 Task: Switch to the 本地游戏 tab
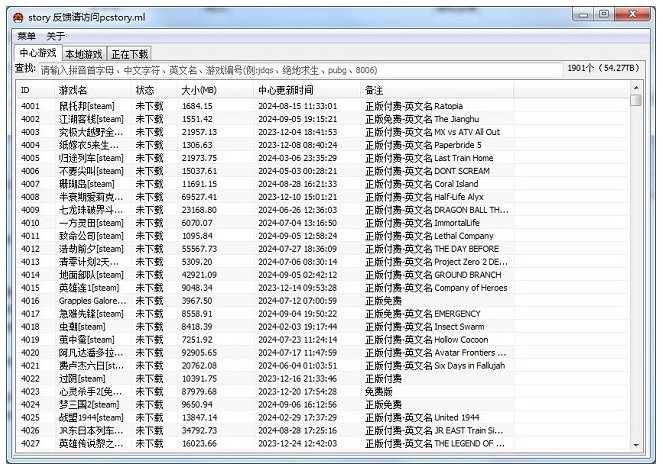point(84,54)
